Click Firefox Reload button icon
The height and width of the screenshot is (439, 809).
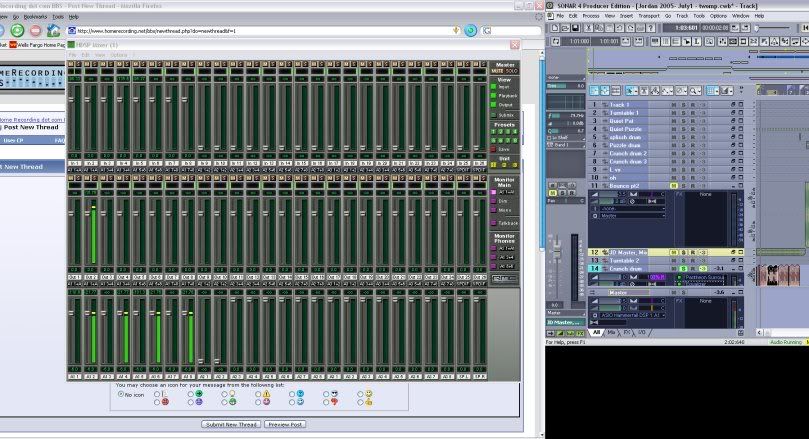coord(17,30)
